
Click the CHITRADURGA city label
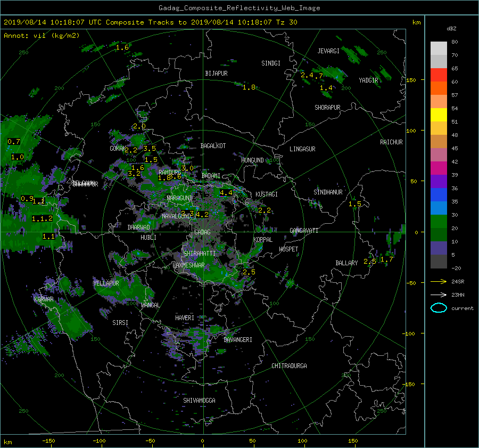tap(290, 366)
